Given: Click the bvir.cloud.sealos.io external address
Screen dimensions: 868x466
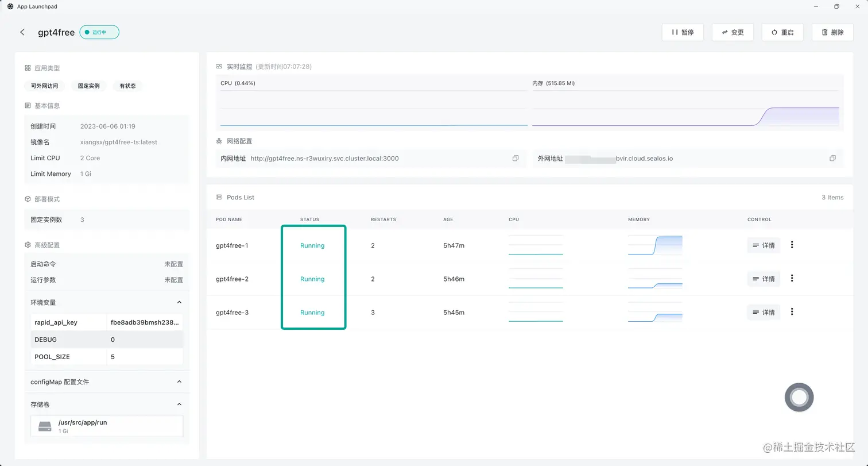Looking at the screenshot, I should (x=644, y=158).
